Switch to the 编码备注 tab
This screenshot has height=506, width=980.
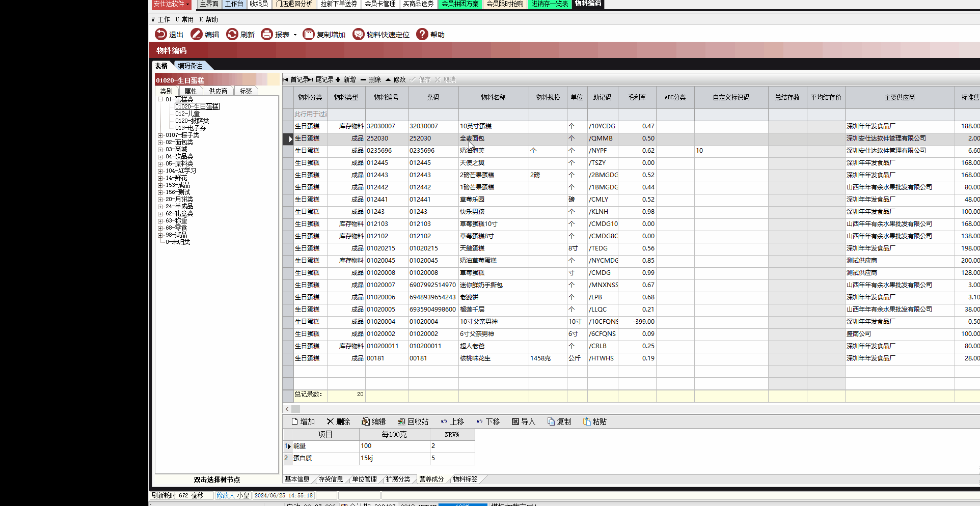click(190, 66)
